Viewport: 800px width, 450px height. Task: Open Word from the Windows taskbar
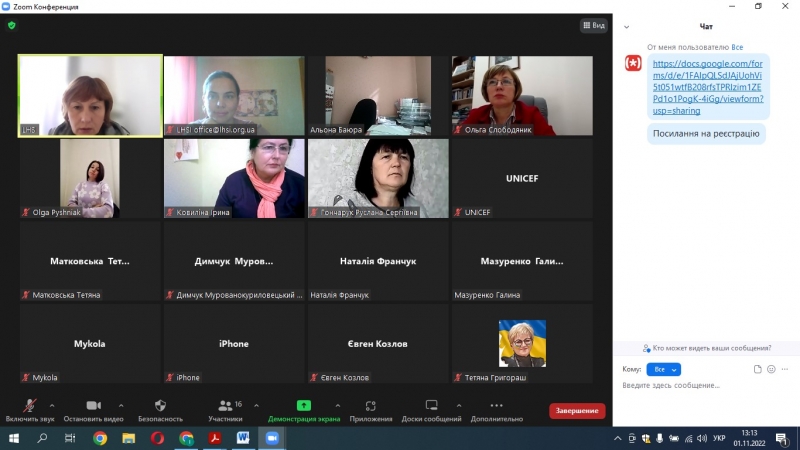(243, 438)
